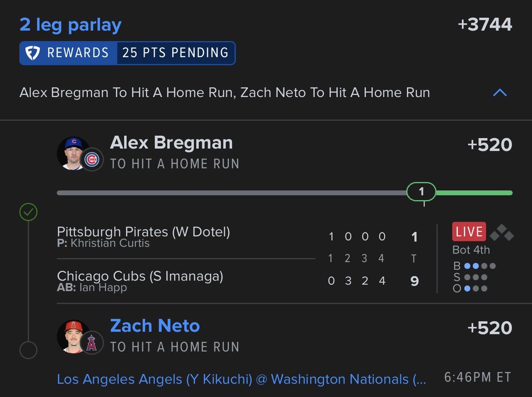Tap the Cubs team logo badge
The width and height of the screenshot is (532, 397).
[x=92, y=160]
